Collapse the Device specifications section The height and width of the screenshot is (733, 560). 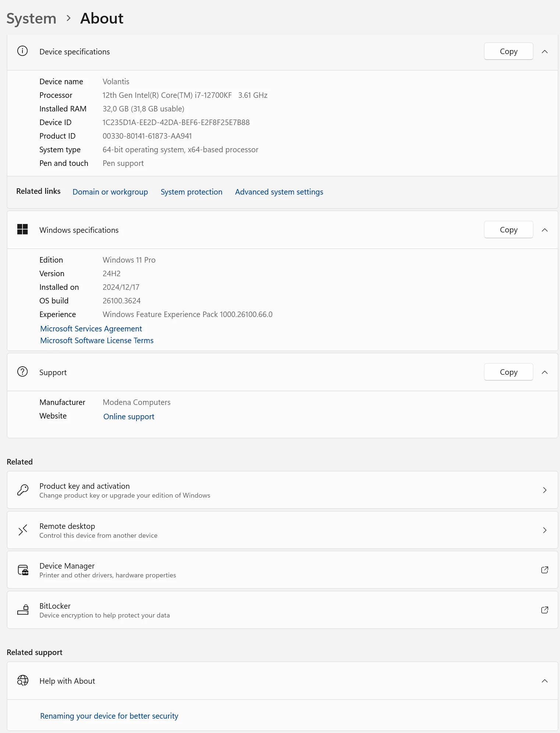(545, 51)
